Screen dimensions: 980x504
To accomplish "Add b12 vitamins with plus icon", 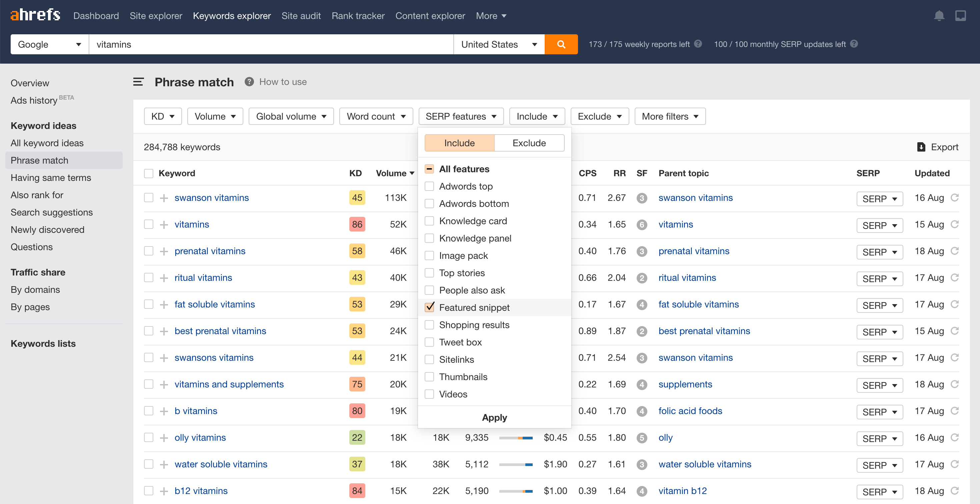I will 164,491.
